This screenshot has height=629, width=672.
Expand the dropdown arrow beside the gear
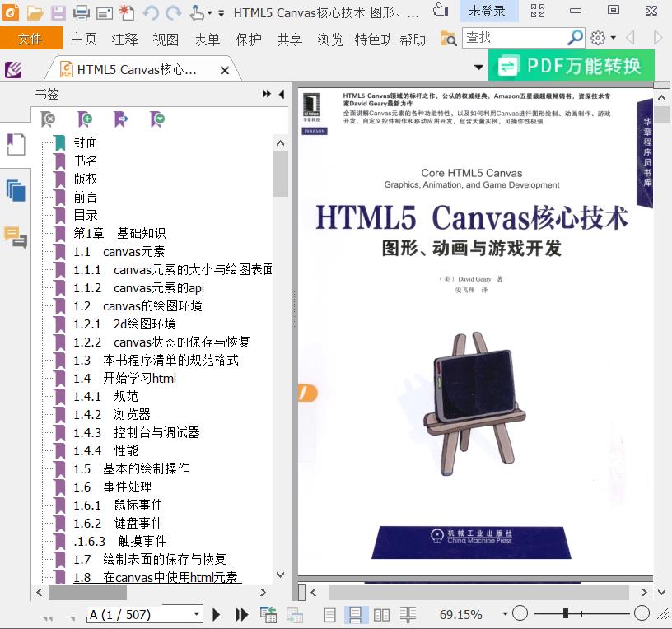[x=614, y=38]
